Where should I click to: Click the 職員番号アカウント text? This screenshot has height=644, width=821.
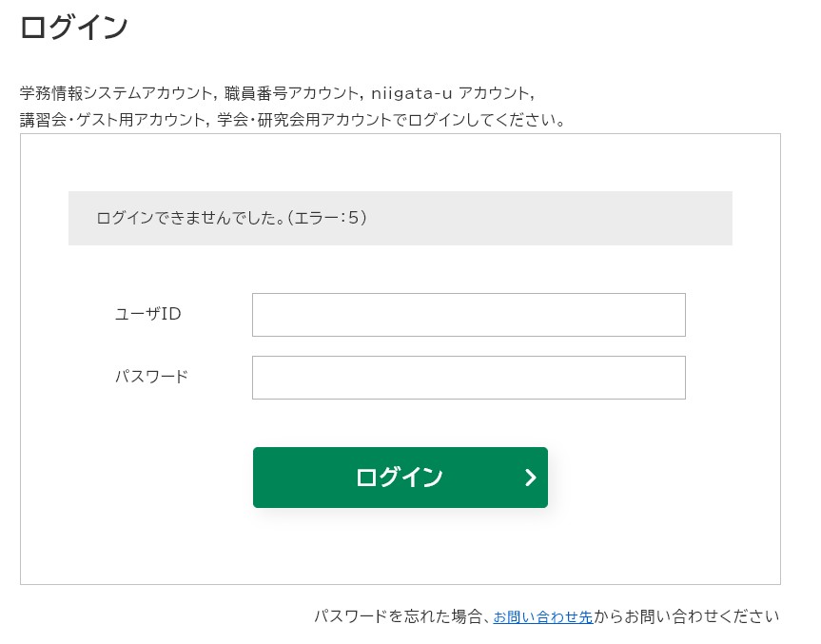pos(290,93)
